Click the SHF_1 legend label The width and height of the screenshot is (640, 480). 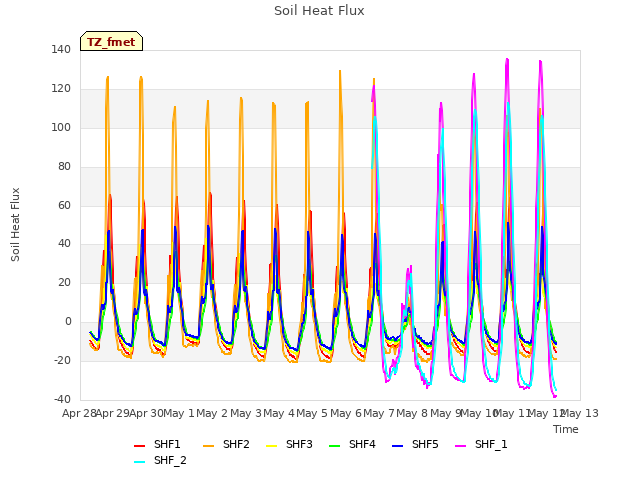491,444
